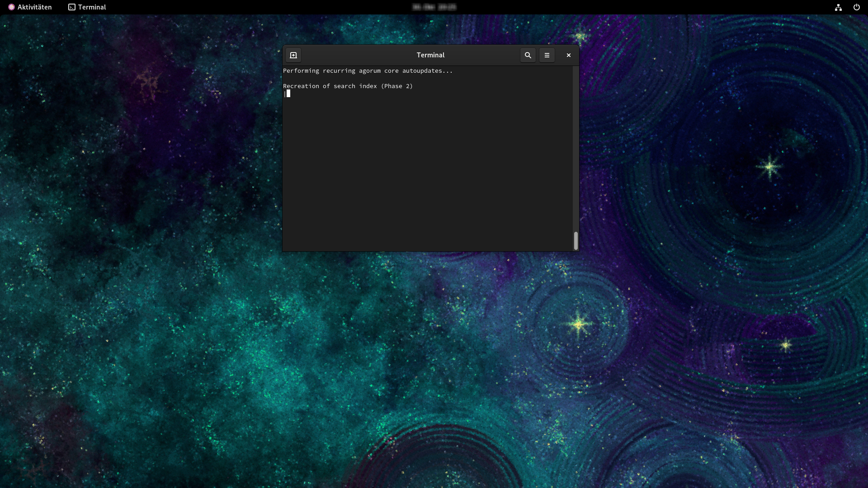Open the network status indicator
The width and height of the screenshot is (868, 488).
(x=838, y=7)
